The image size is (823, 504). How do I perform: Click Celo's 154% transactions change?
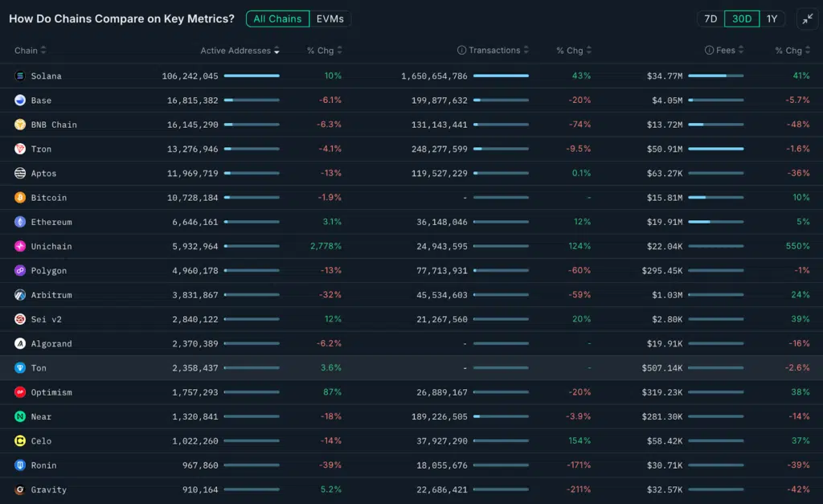pos(579,441)
